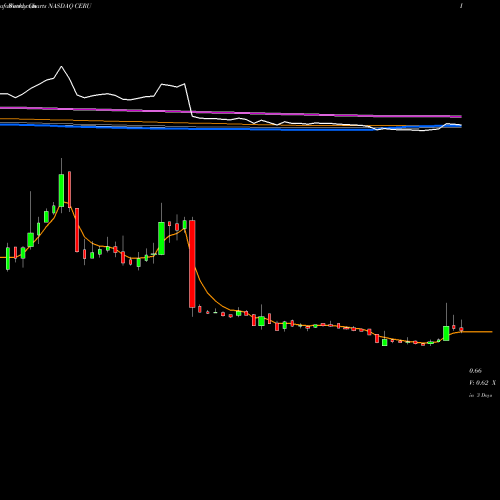Click the 'V: 0.62' value label
The width and height of the screenshot is (500, 500).
[x=479, y=383]
